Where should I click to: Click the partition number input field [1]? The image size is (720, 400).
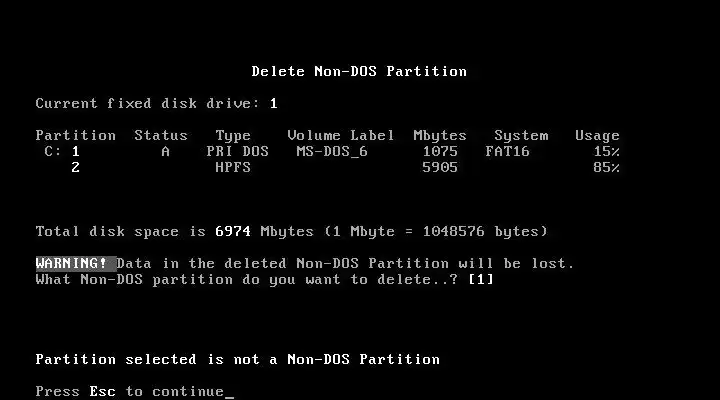coord(481,279)
